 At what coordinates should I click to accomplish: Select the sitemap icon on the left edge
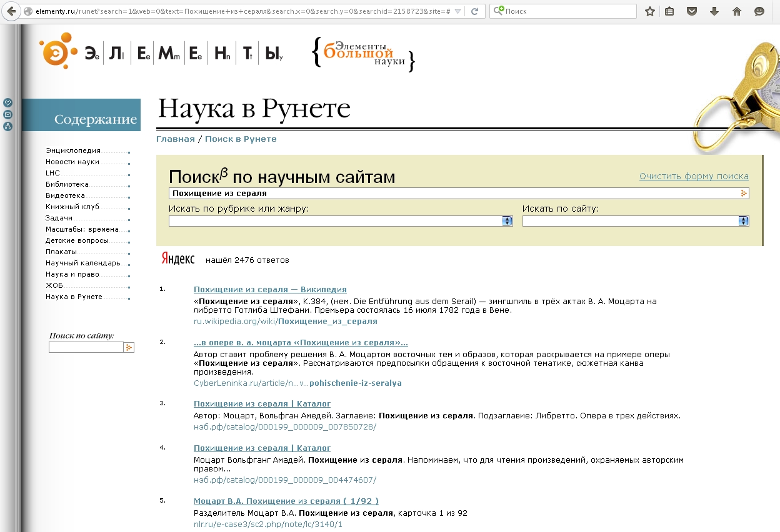pos(7,126)
